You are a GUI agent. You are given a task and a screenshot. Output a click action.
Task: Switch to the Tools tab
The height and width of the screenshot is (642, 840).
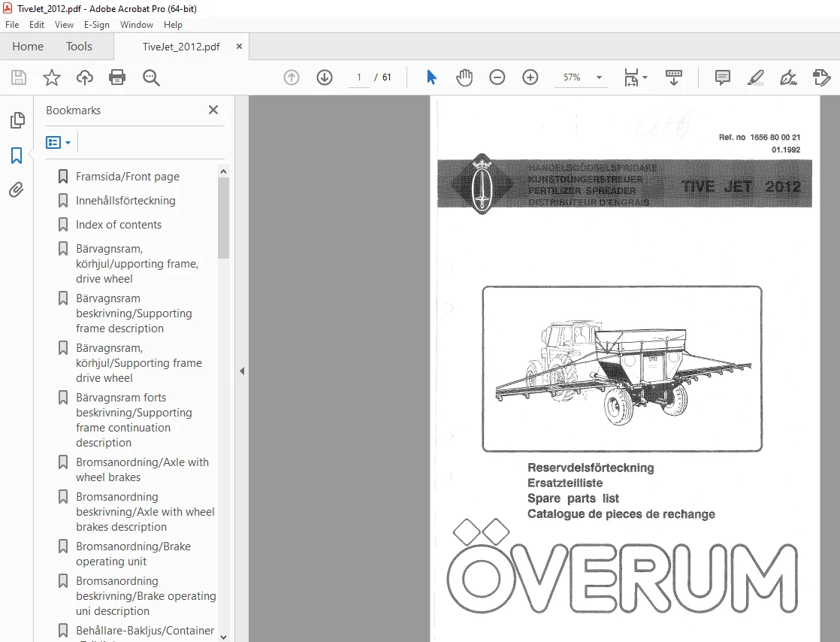(x=80, y=47)
